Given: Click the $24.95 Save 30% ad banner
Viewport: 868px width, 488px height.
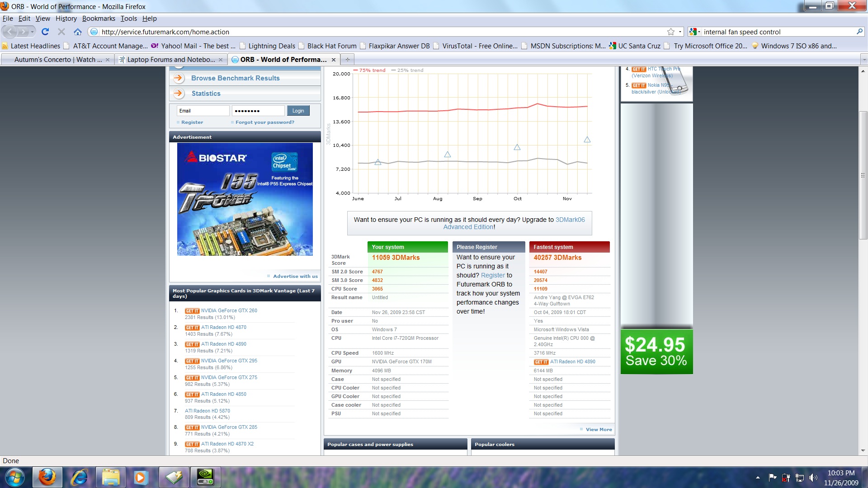Looking at the screenshot, I should (656, 352).
